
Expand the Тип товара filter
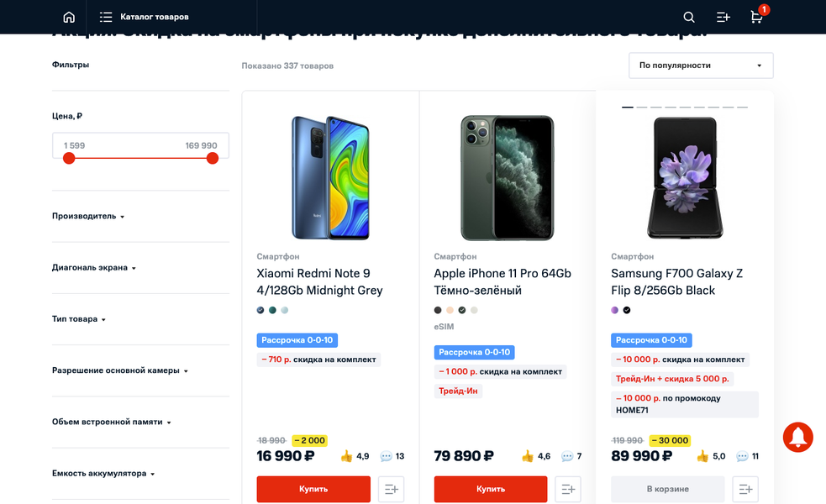click(x=79, y=319)
